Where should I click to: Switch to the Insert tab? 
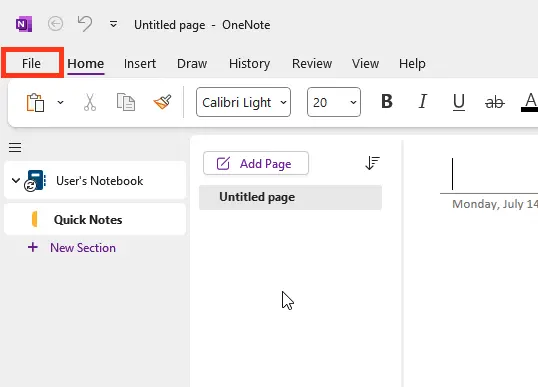[140, 63]
